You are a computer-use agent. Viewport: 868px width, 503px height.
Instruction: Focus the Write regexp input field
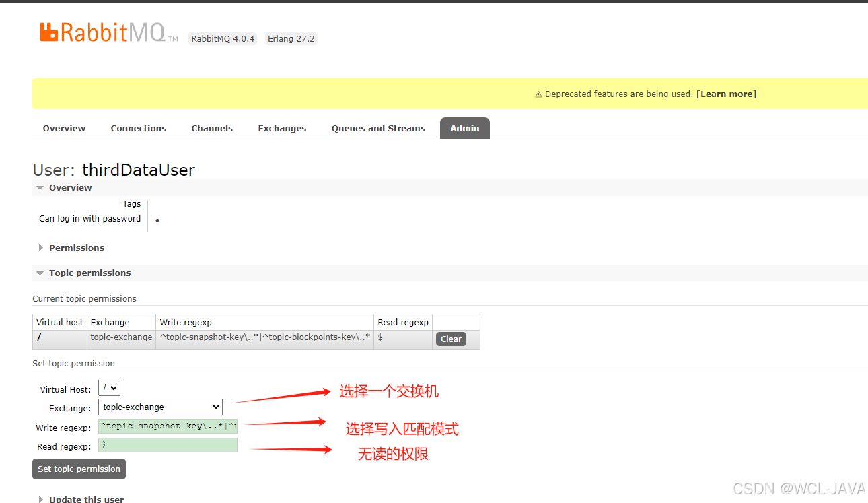tap(168, 426)
